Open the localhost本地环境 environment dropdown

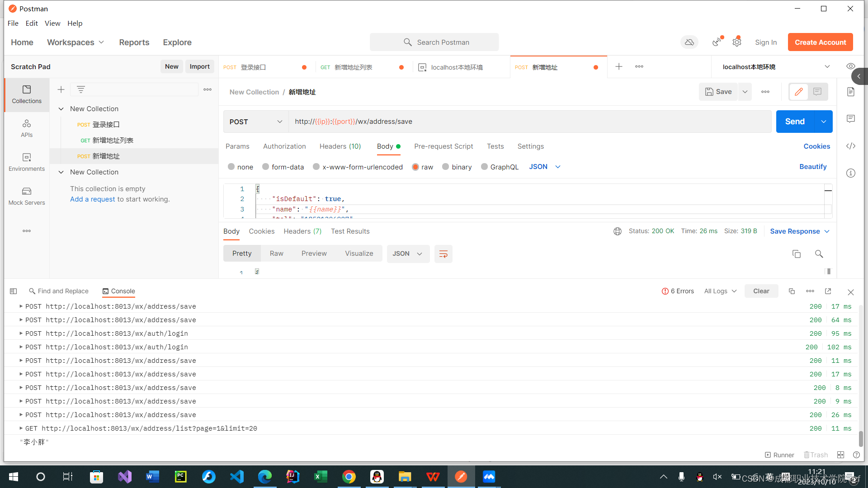[776, 67]
